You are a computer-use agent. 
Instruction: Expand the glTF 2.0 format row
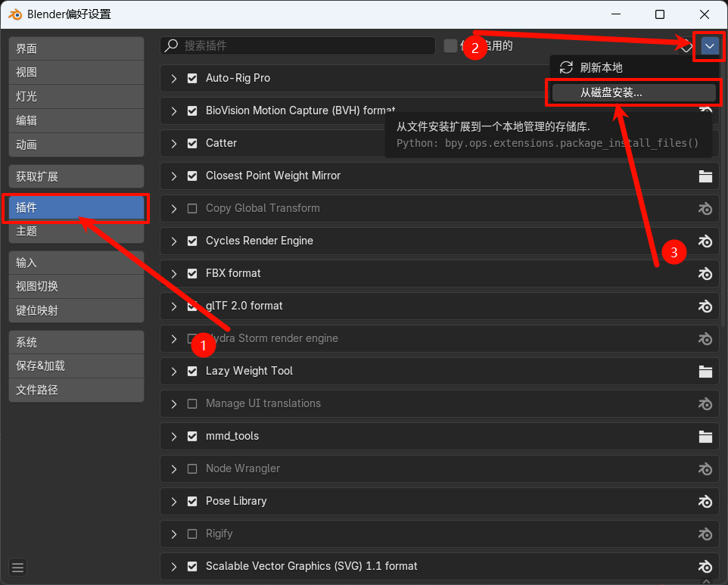coord(173,306)
